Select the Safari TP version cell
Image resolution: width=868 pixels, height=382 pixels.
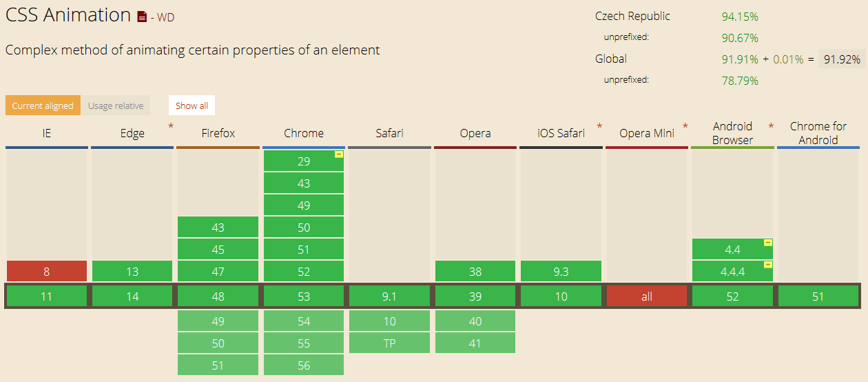[389, 343]
